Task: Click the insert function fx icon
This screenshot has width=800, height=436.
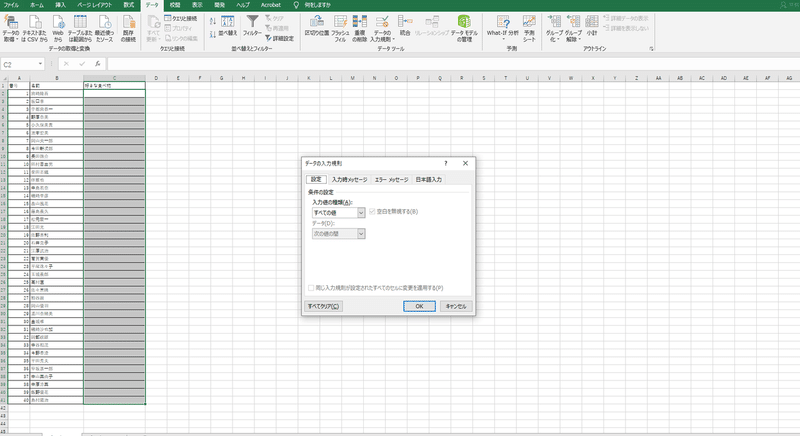Action: tap(97, 64)
